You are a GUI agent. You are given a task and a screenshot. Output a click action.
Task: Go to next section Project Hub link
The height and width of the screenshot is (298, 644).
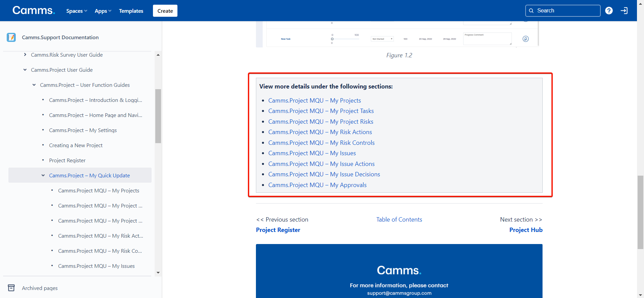coord(526,230)
